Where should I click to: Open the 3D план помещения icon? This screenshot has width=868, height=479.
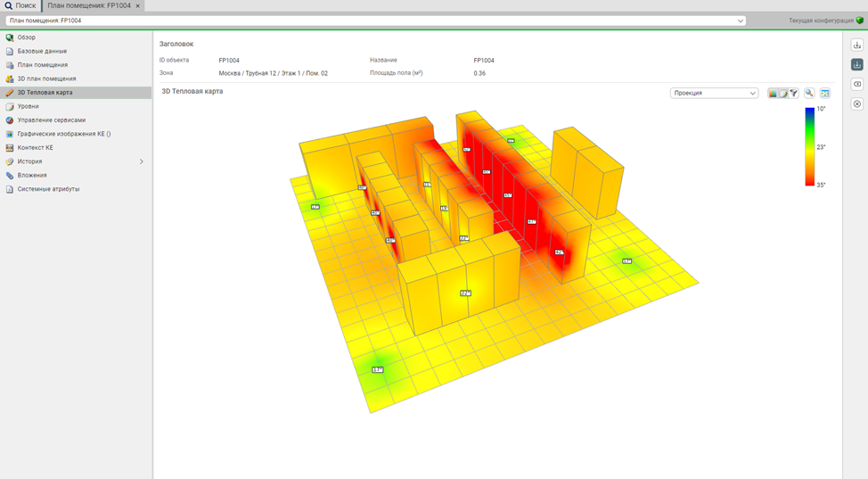(x=10, y=79)
